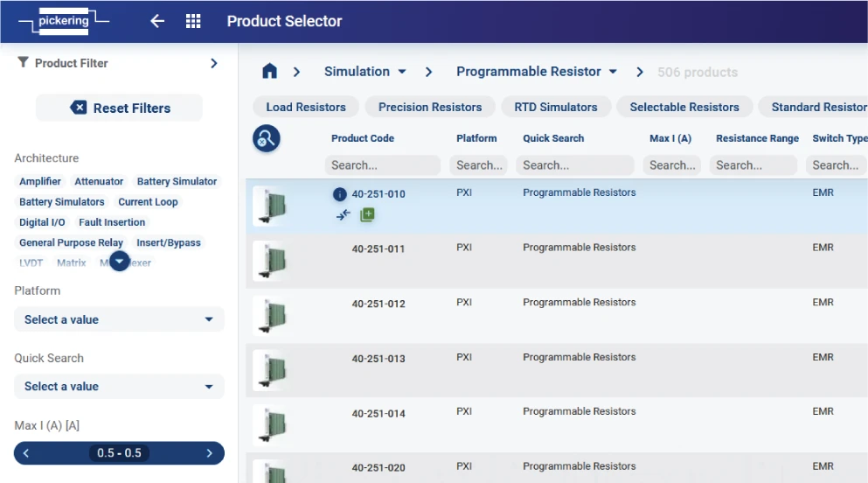Decrease Max I range with left arrow
The height and width of the screenshot is (483, 868).
25,453
